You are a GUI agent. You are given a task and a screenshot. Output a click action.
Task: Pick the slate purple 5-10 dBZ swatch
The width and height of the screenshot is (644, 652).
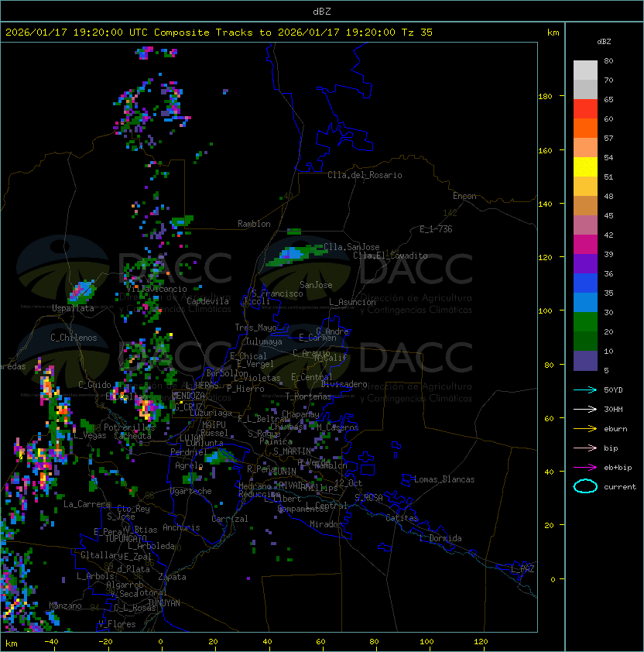[585, 361]
